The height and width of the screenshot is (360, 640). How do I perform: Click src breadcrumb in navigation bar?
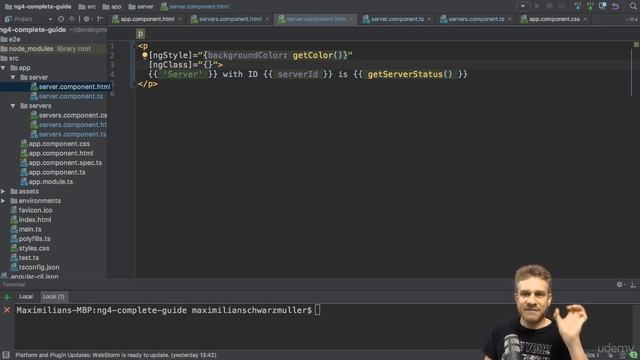click(87, 6)
